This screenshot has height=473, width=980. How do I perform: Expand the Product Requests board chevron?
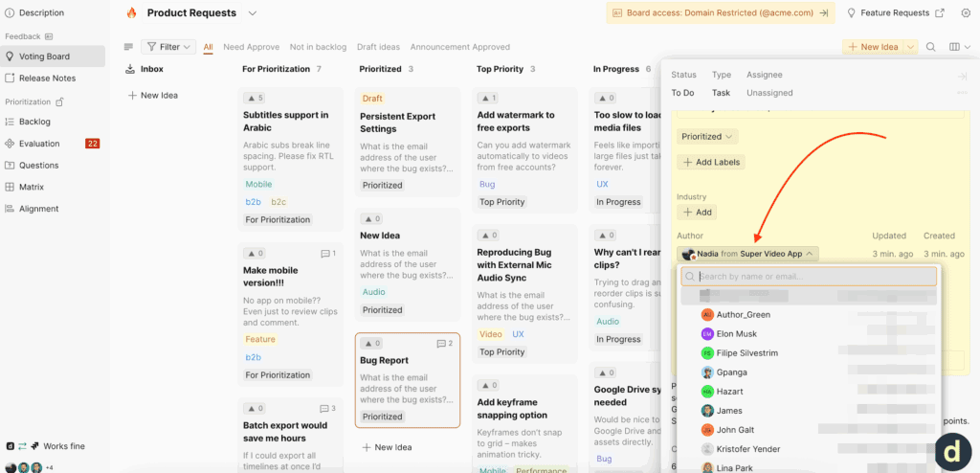pos(253,13)
